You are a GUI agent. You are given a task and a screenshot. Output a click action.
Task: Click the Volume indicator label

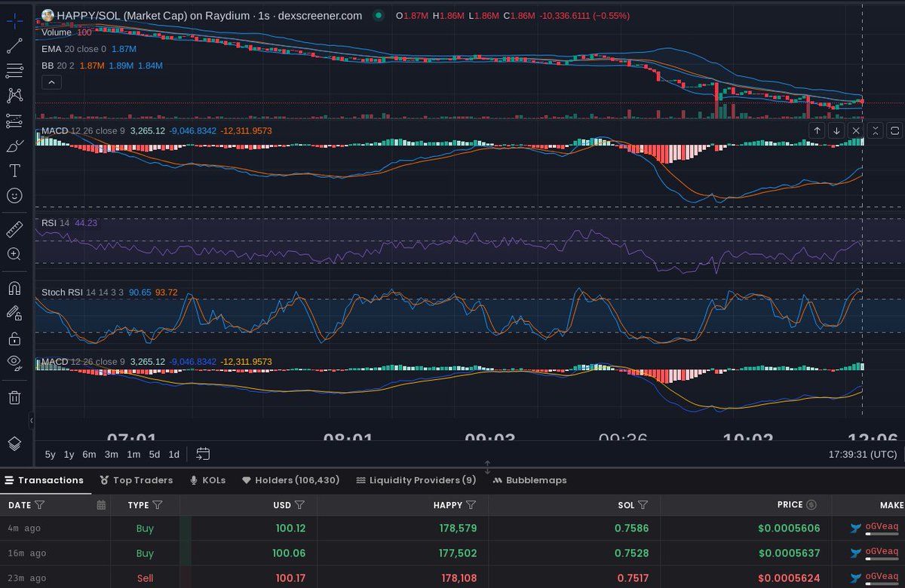(57, 32)
